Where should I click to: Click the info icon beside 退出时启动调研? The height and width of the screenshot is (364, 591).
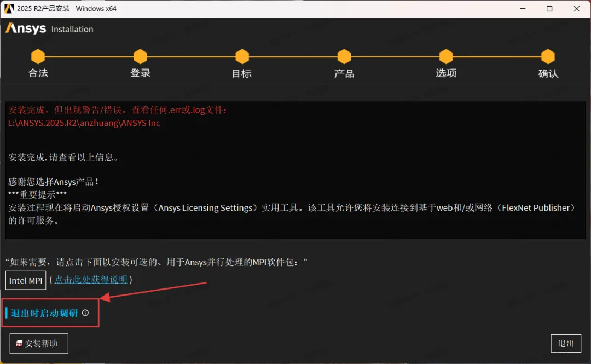point(85,313)
